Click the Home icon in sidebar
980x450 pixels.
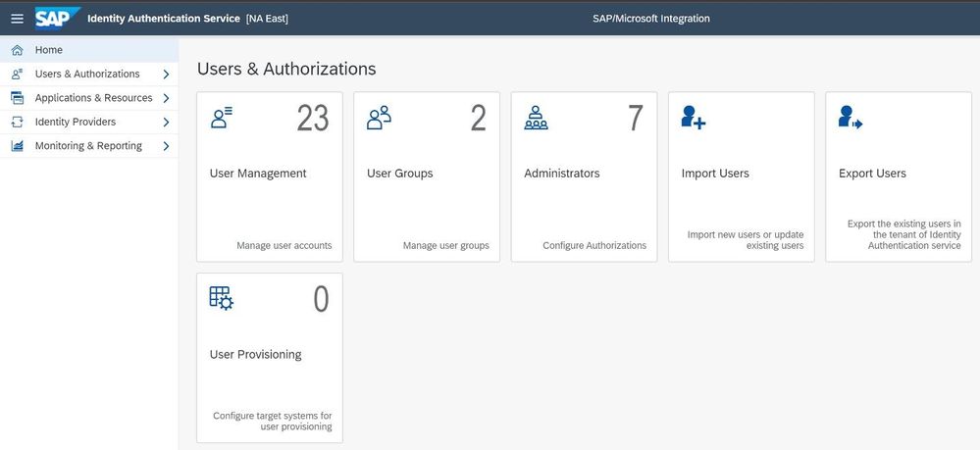pos(17,50)
